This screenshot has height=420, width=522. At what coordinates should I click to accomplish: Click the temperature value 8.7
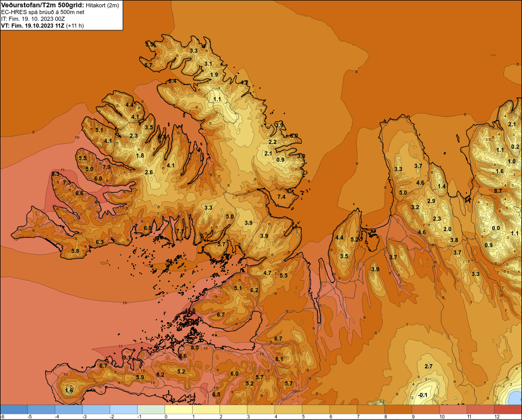click(x=498, y=191)
